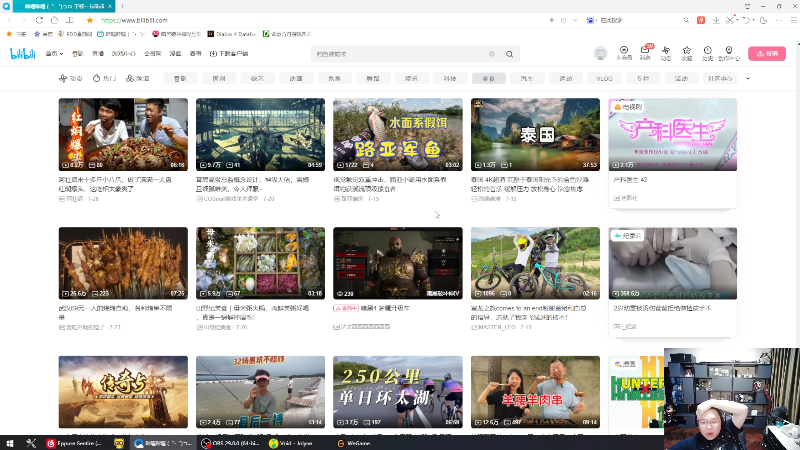Open the Diablo 4 Database bookmark

[x=232, y=34]
